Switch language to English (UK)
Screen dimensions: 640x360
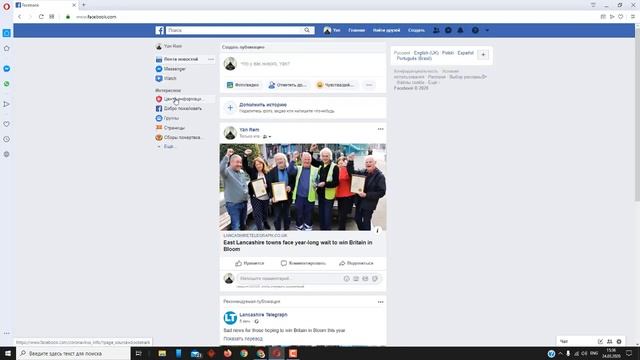pos(426,53)
